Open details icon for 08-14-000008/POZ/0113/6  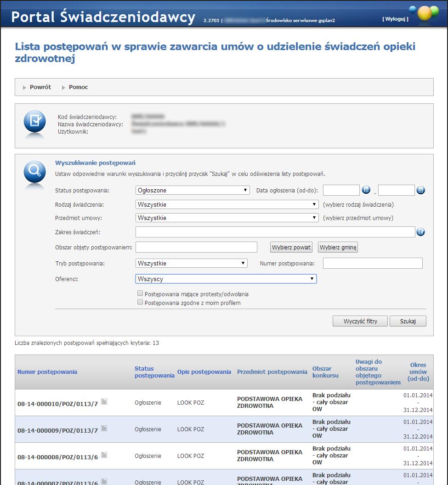point(104,455)
